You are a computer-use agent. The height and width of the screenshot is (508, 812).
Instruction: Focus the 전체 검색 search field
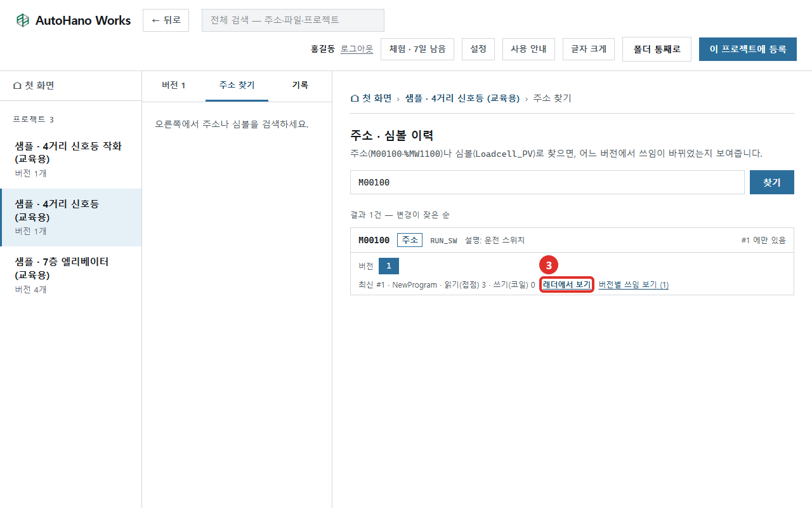pos(293,20)
